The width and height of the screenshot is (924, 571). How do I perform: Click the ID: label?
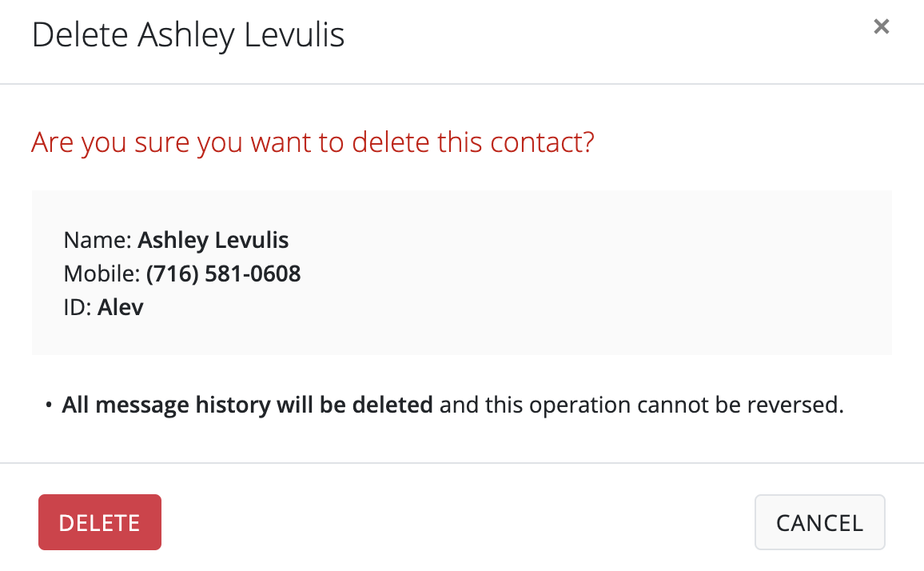tap(78, 308)
